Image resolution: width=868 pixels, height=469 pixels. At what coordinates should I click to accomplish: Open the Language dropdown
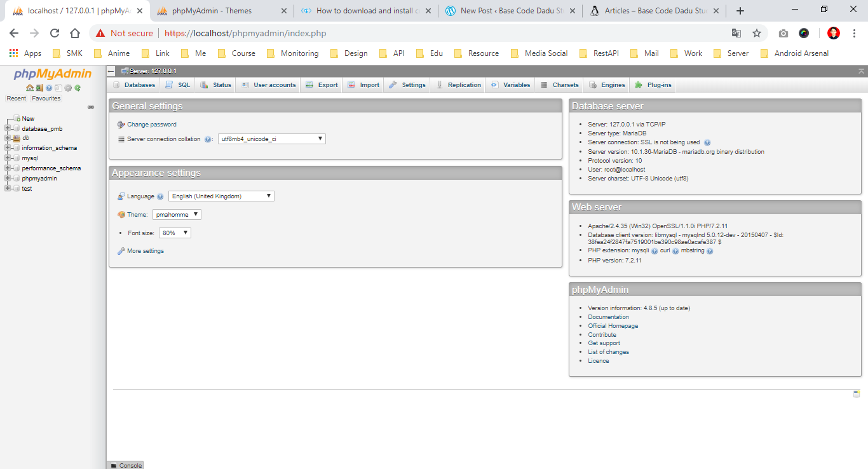pos(221,196)
